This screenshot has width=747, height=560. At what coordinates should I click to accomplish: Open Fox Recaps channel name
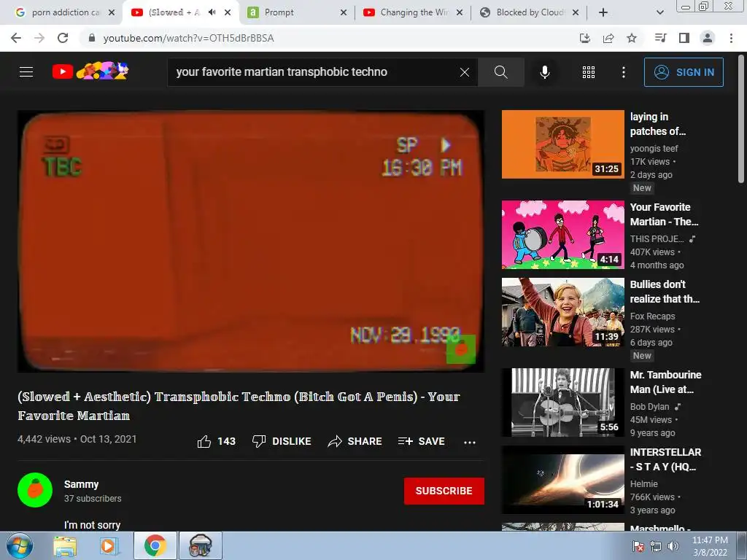click(x=652, y=316)
